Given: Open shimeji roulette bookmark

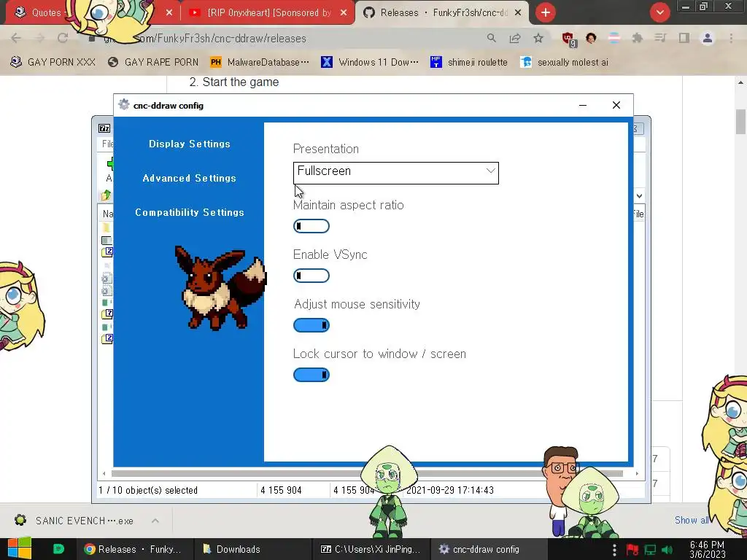Looking at the screenshot, I should (x=469, y=62).
